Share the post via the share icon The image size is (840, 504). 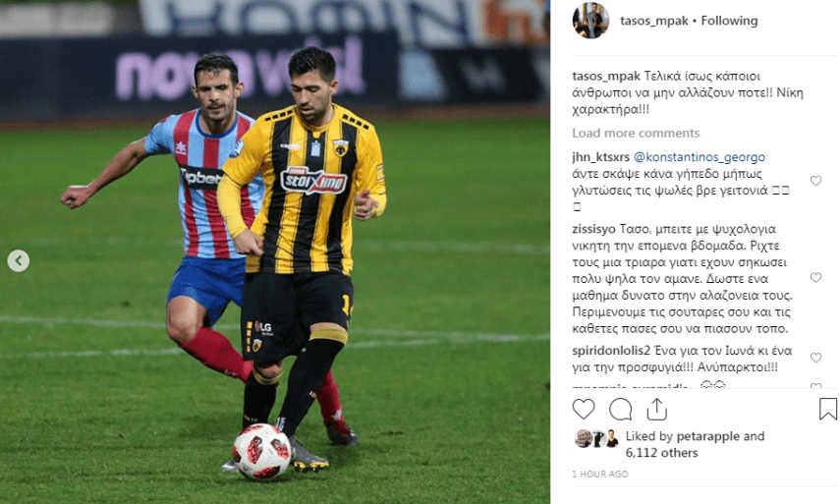[x=657, y=410]
